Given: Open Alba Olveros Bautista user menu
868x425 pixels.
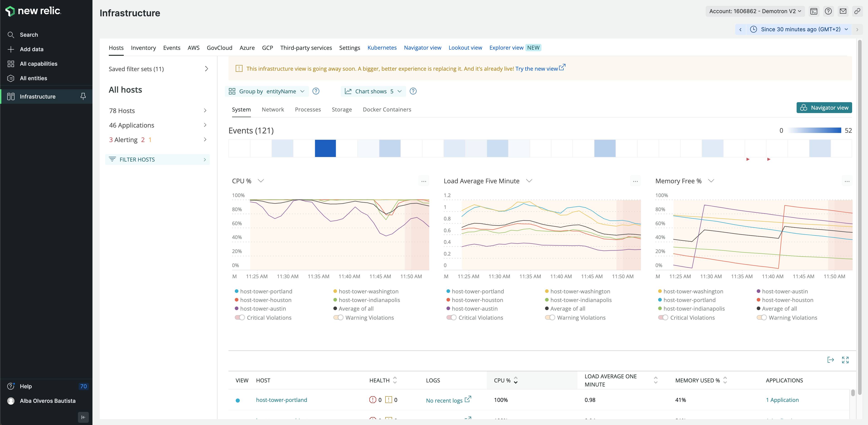Looking at the screenshot, I should pyautogui.click(x=48, y=401).
